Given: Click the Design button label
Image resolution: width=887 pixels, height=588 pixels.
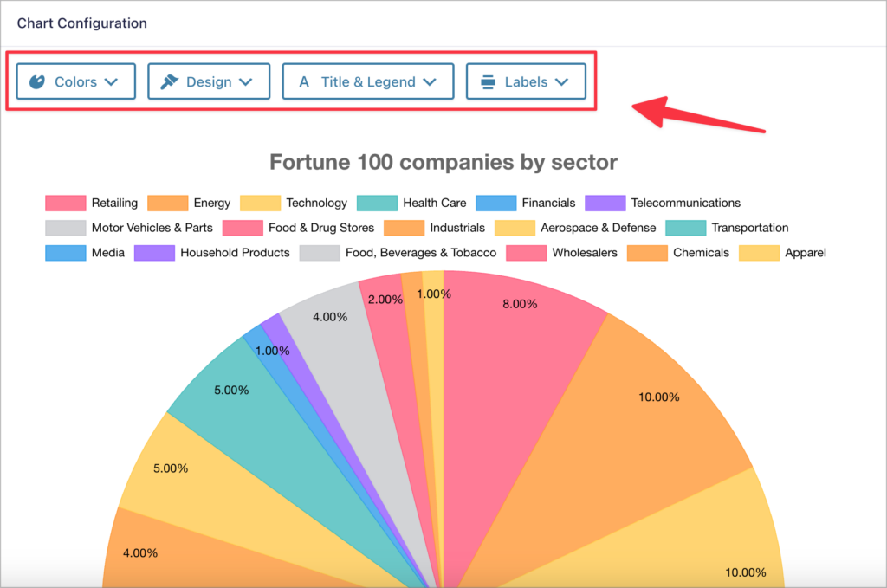Looking at the screenshot, I should [x=209, y=82].
